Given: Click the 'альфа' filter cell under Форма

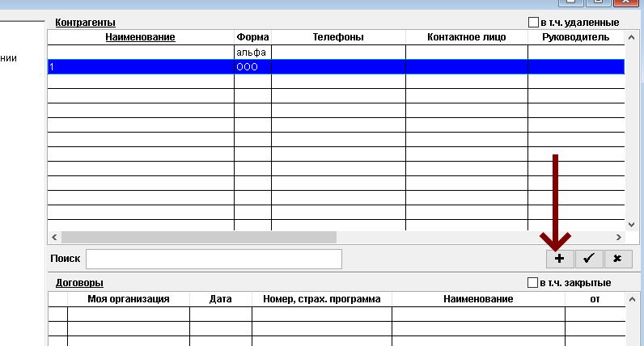Looking at the screenshot, I should (252, 53).
